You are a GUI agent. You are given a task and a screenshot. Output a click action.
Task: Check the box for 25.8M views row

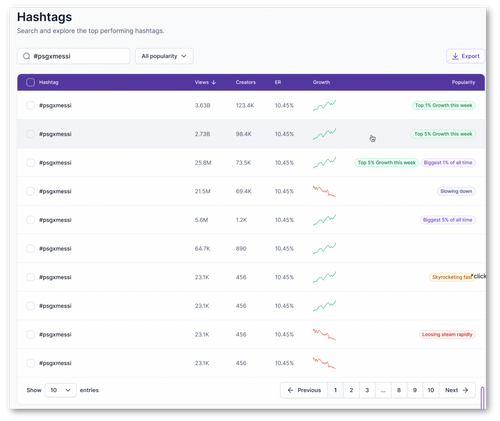pyautogui.click(x=30, y=163)
